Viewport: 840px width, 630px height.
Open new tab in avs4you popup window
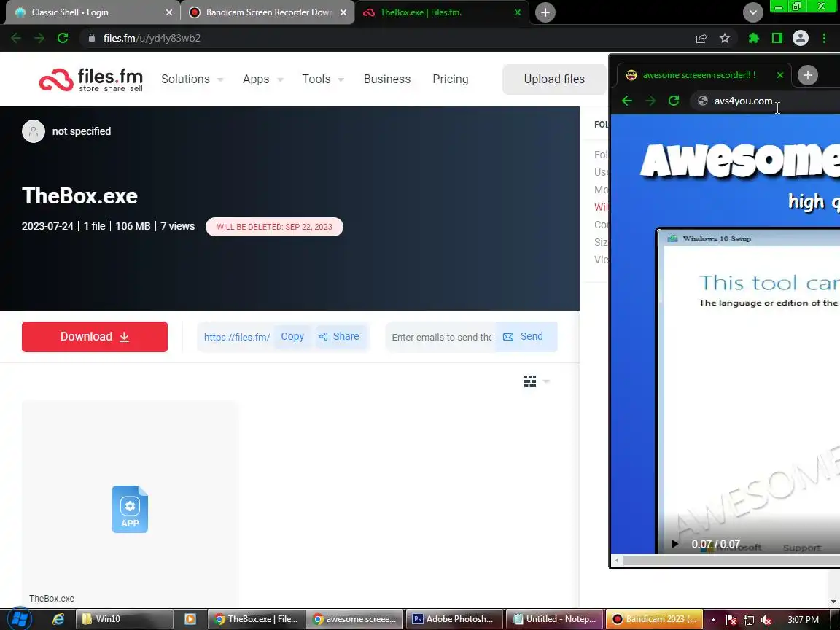pyautogui.click(x=808, y=75)
